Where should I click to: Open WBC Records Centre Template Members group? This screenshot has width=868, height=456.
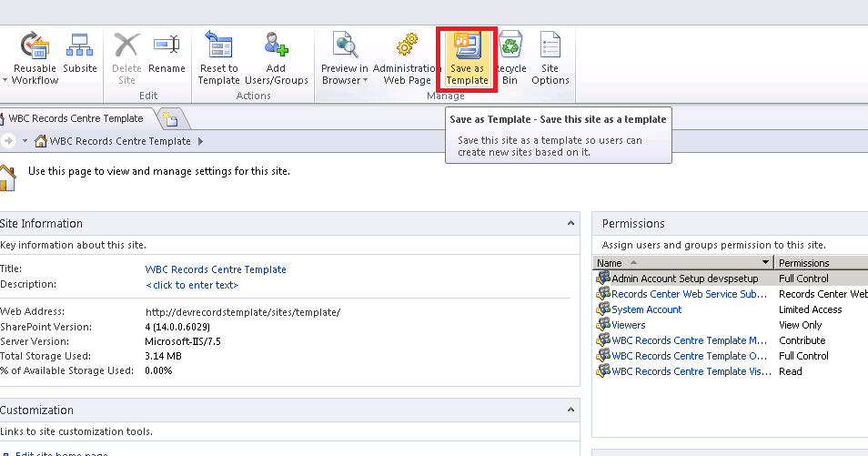pos(689,340)
